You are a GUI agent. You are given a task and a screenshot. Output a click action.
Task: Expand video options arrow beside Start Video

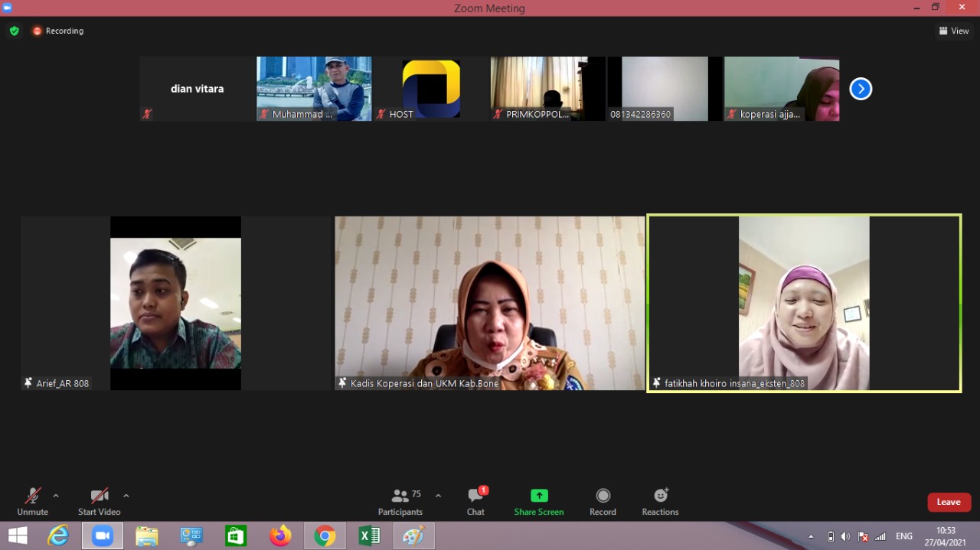tap(126, 496)
